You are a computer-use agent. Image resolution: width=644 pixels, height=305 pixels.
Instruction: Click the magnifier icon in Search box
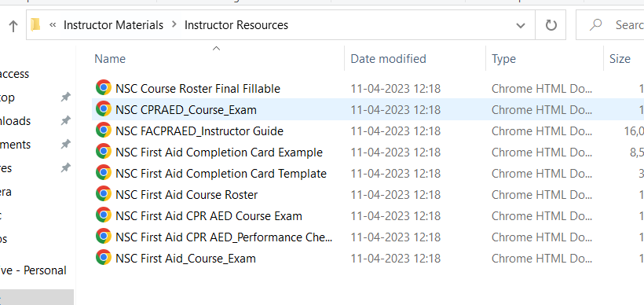(595, 25)
